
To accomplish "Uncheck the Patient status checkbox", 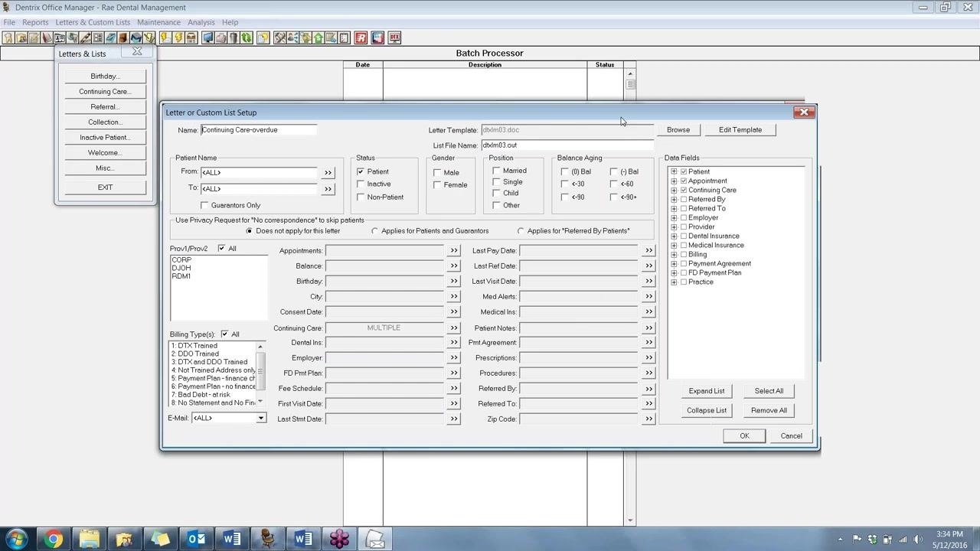I will [361, 171].
